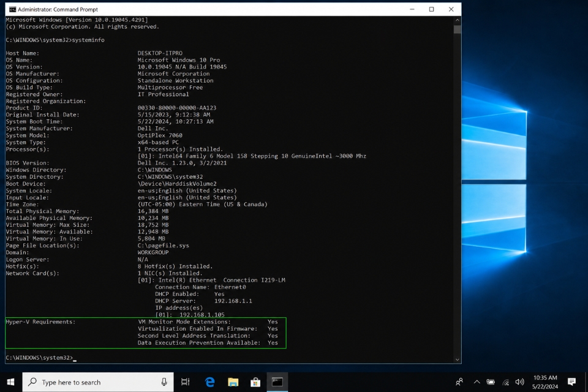Maximize the Command Prompt window
The width and height of the screenshot is (588, 392).
[431, 9]
